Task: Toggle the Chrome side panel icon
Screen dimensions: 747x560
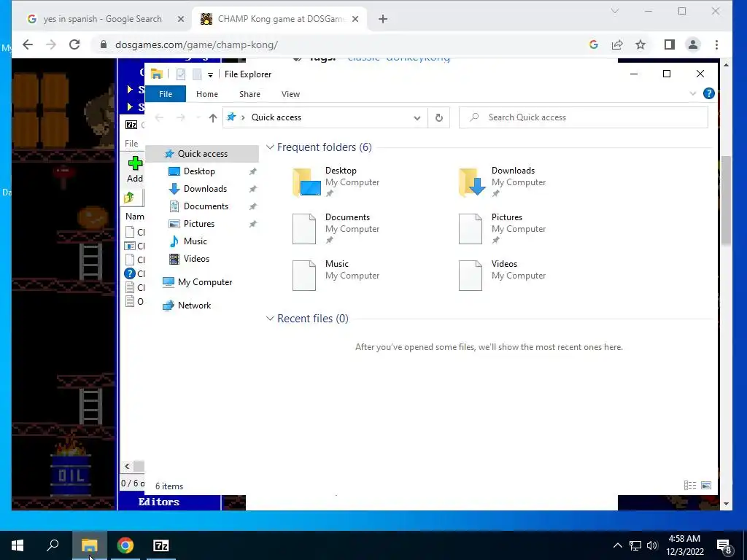Action: click(670, 44)
